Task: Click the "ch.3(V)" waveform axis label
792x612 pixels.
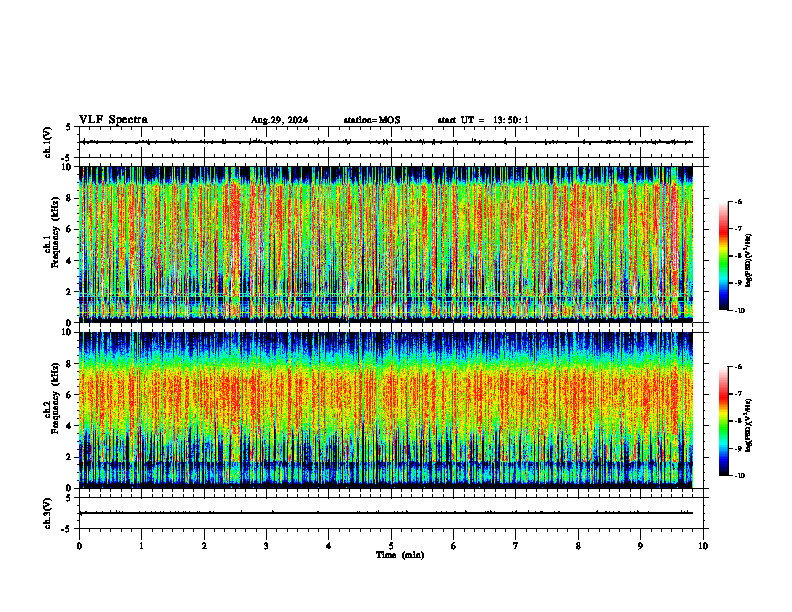Action: tap(47, 513)
